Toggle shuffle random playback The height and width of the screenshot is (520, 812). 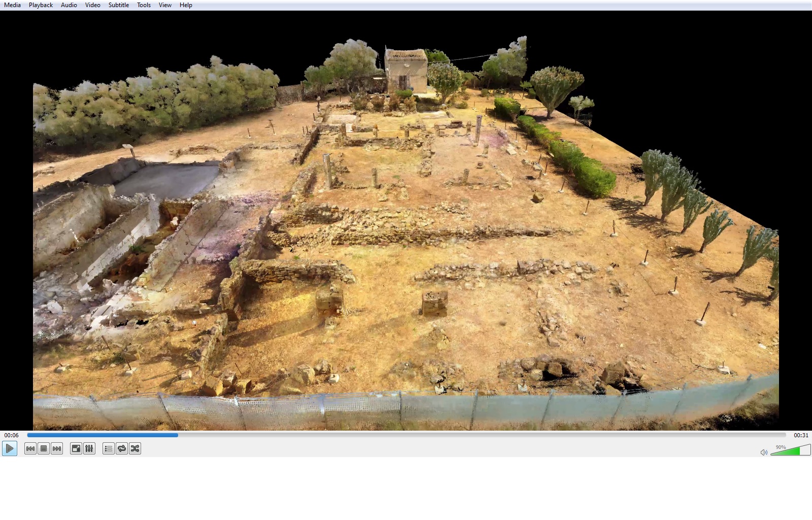click(135, 448)
